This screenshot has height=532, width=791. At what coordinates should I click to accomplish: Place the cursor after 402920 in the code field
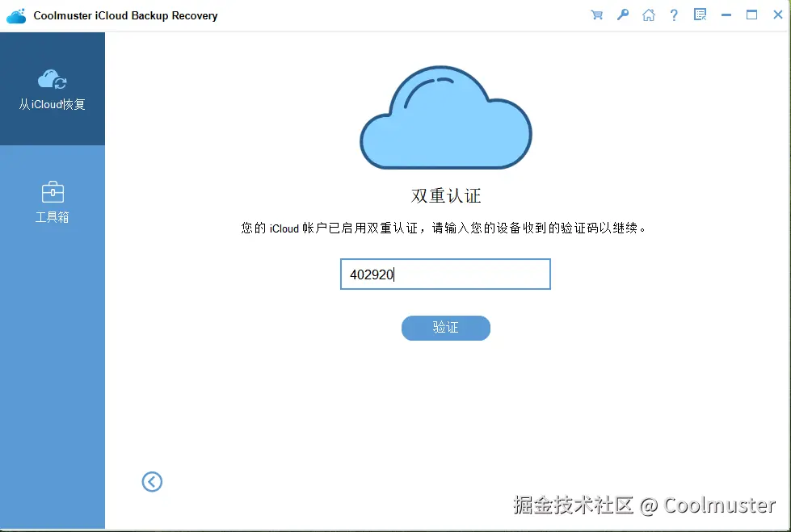pyautogui.click(x=395, y=274)
